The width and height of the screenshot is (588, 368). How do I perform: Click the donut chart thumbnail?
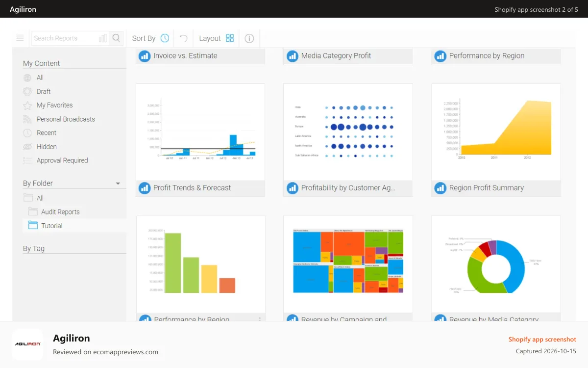point(496,264)
